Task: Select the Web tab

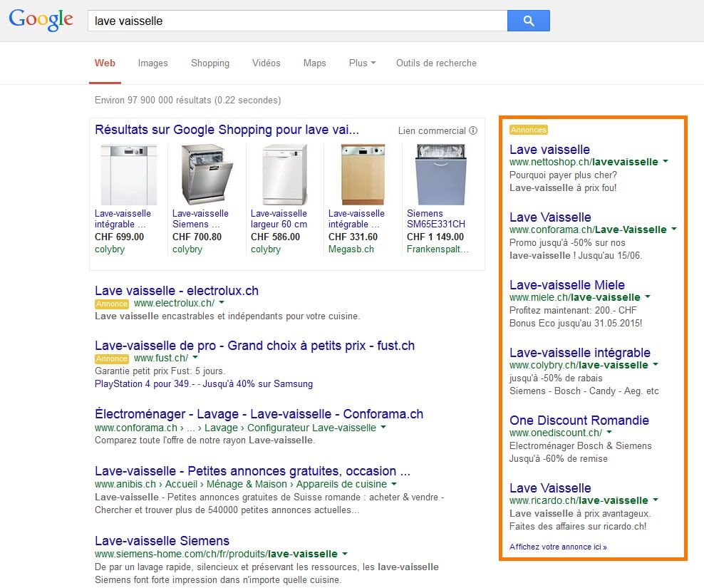Action: (105, 63)
